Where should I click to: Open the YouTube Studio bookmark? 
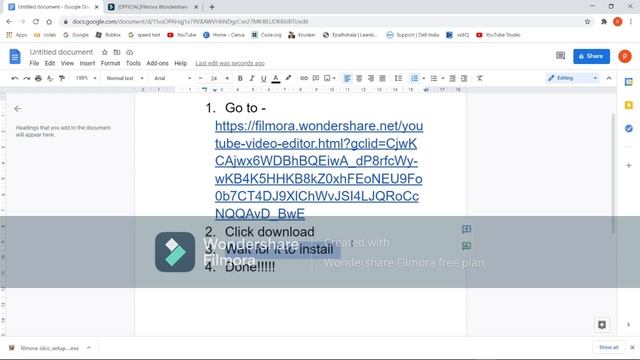[498, 35]
